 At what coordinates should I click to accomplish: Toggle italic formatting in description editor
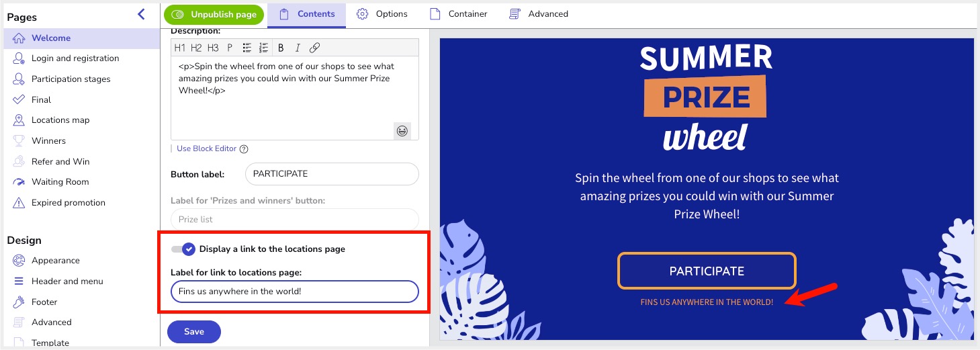[298, 48]
